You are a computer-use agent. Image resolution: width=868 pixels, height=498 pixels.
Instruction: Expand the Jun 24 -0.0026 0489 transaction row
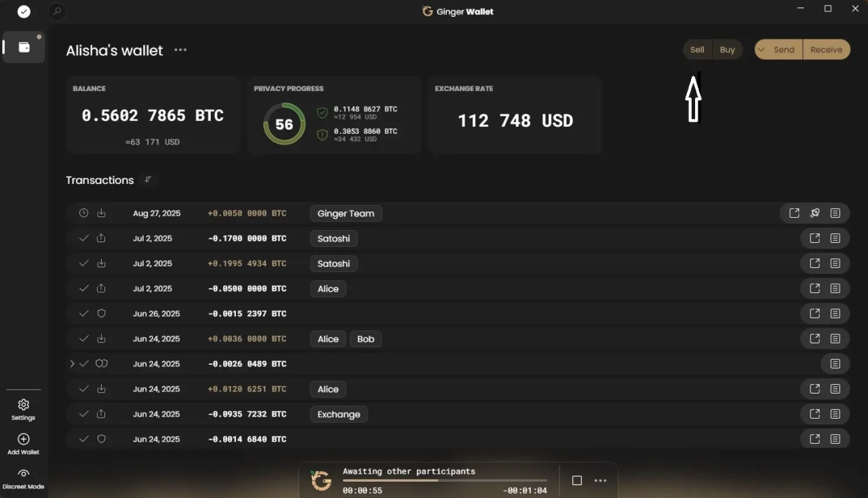(72, 364)
